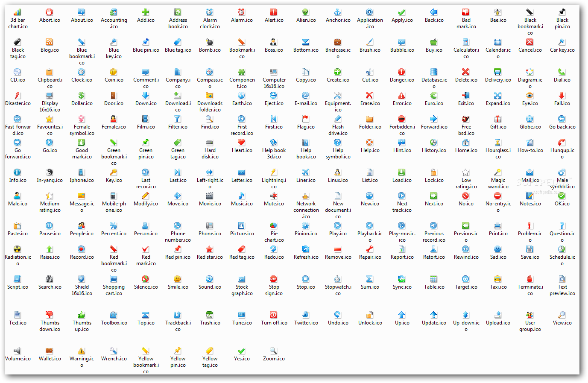588x383 pixels.
Task: Select the Pie chart icon
Action: [273, 226]
